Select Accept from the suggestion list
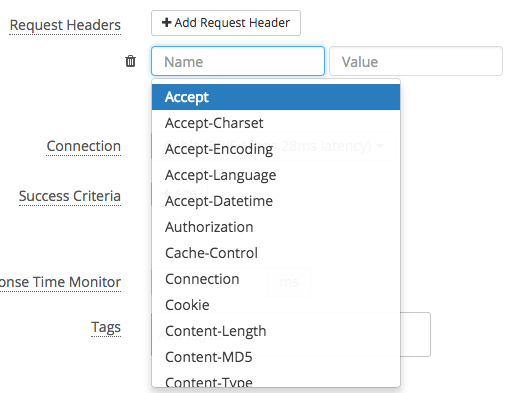This screenshot has width=517, height=393. pos(276,97)
